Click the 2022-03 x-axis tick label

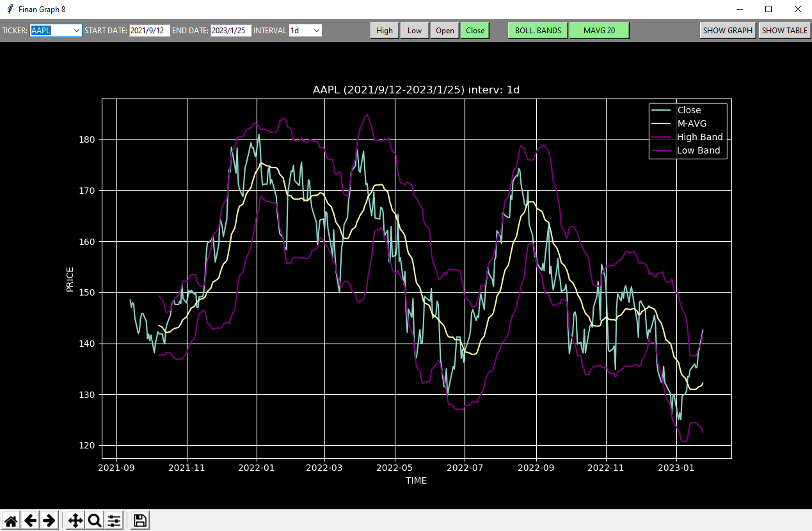pyautogui.click(x=324, y=468)
